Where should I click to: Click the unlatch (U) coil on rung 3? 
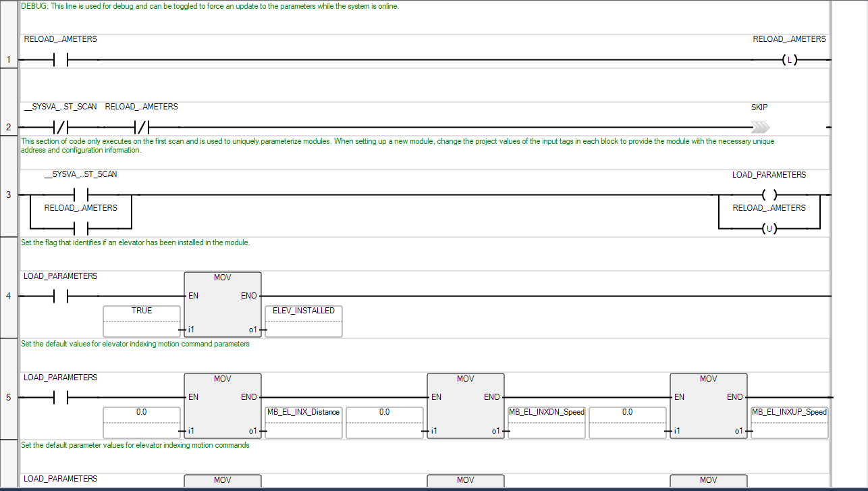[x=769, y=229]
